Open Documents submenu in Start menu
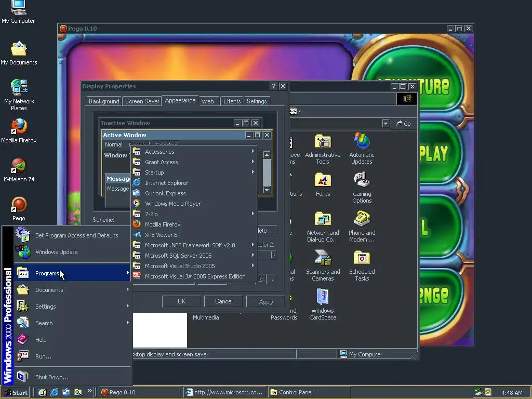Screen dimensions: 532x399 [72, 290]
